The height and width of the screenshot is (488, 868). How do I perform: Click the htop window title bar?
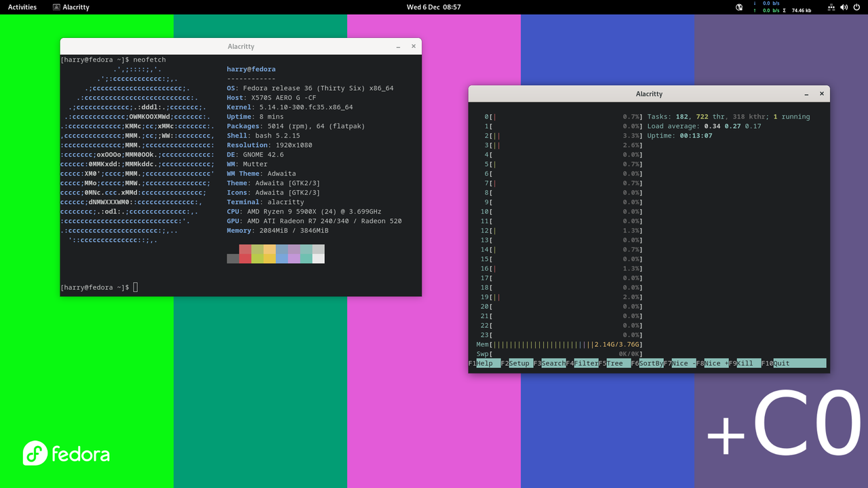point(649,94)
